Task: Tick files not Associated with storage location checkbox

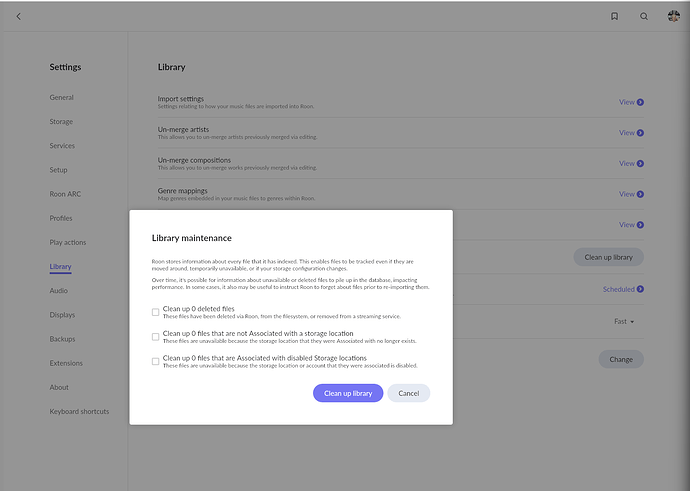Action: [155, 337]
